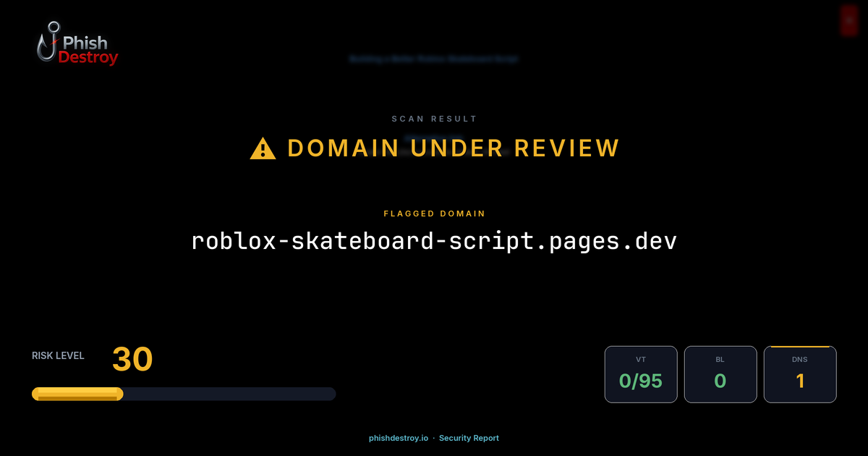The image size is (868, 456).
Task: Toggle the BL indicator card selection
Action: click(x=720, y=374)
